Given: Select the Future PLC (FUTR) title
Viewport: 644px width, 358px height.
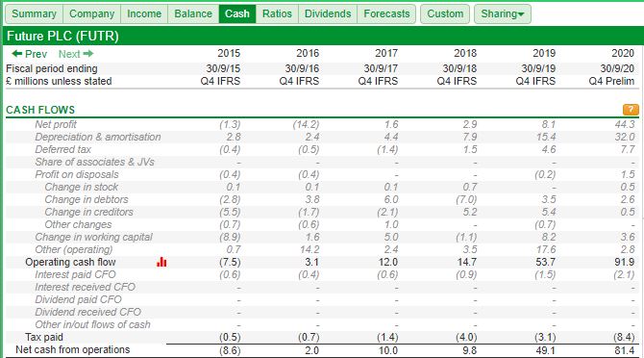Looking at the screenshot, I should tap(62, 37).
